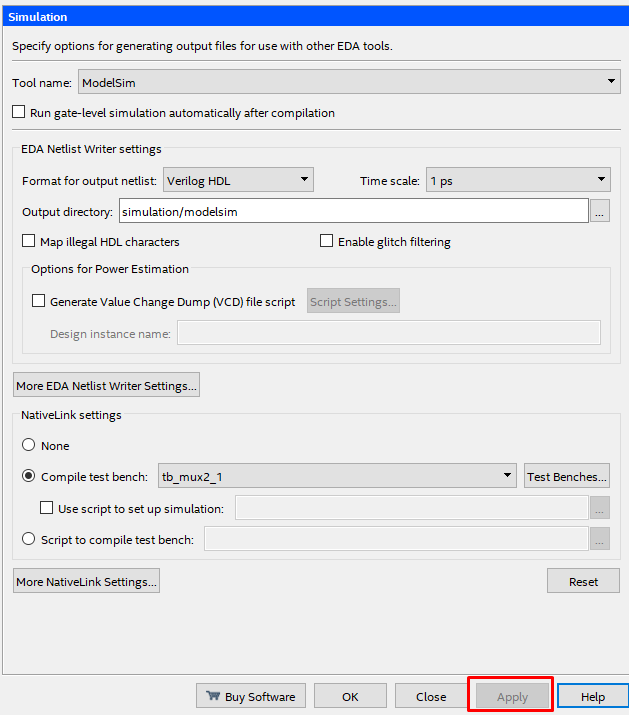Enable Run gate-level simulation automatically checkbox

pyautogui.click(x=19, y=113)
